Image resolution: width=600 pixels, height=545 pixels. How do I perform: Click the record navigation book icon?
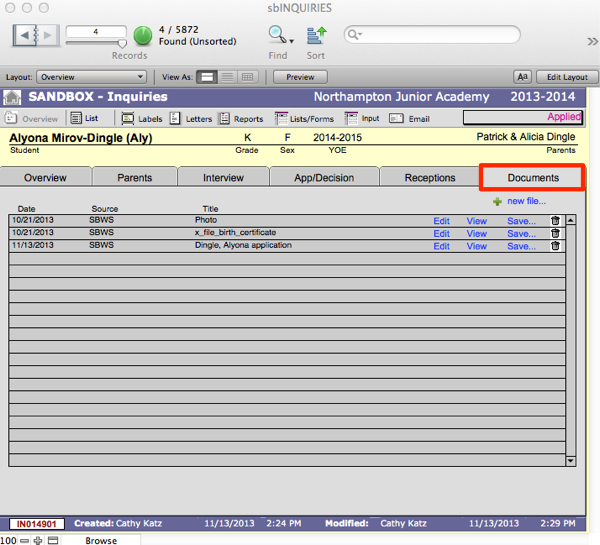pyautogui.click(x=35, y=35)
